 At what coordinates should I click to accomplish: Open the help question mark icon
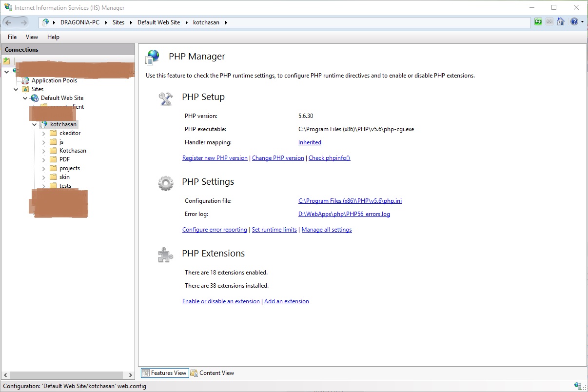pos(574,22)
